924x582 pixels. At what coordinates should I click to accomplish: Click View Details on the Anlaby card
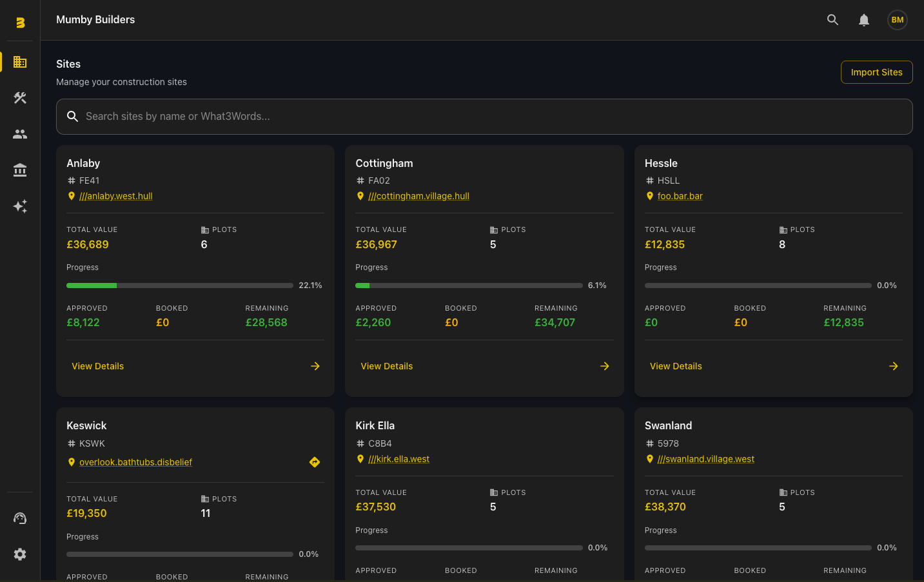point(97,366)
